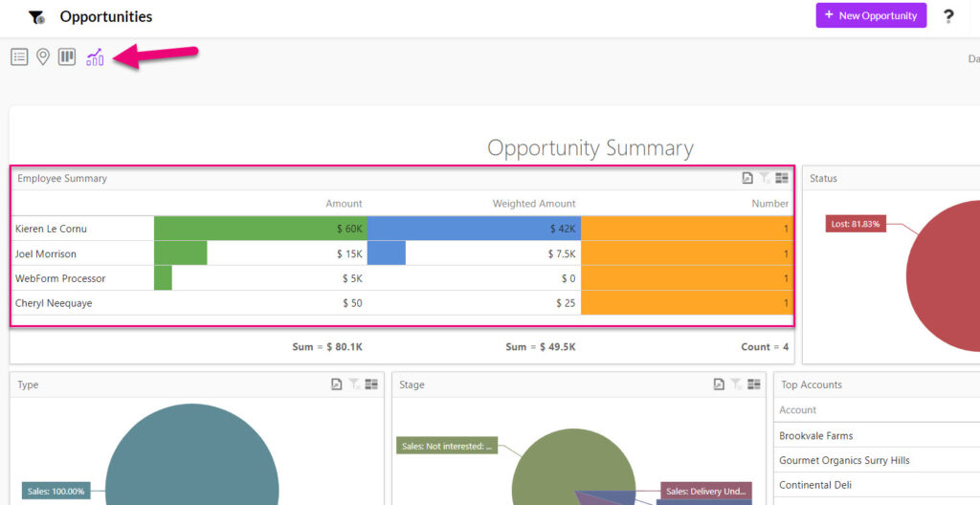
Task: Click the Employee Summary panel title
Action: click(62, 178)
